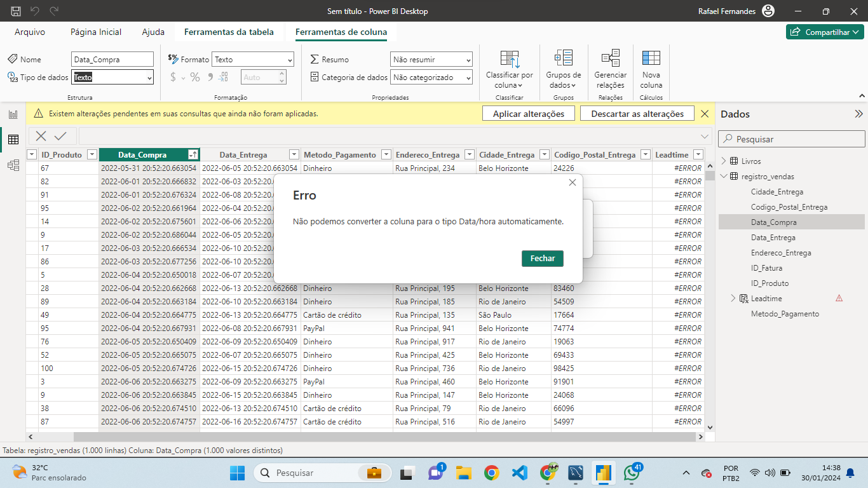868x488 pixels.
Task: Open Grupos de dados tool
Action: coord(563,70)
